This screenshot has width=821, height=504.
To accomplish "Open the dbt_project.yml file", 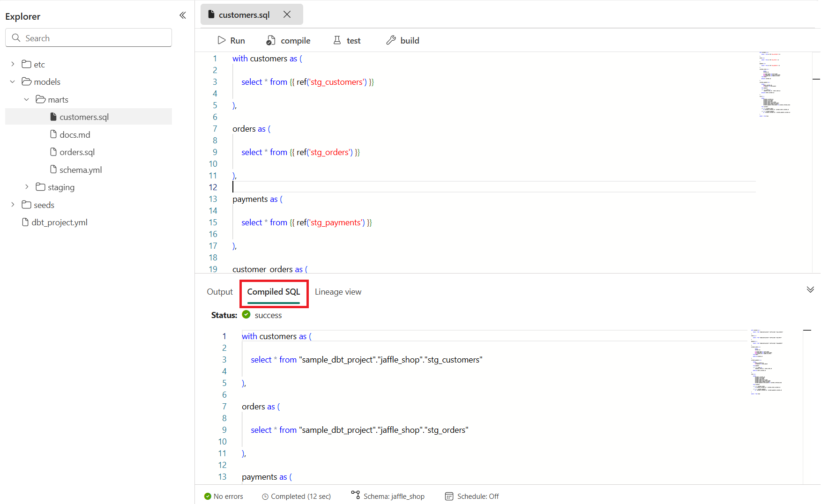I will [60, 222].
